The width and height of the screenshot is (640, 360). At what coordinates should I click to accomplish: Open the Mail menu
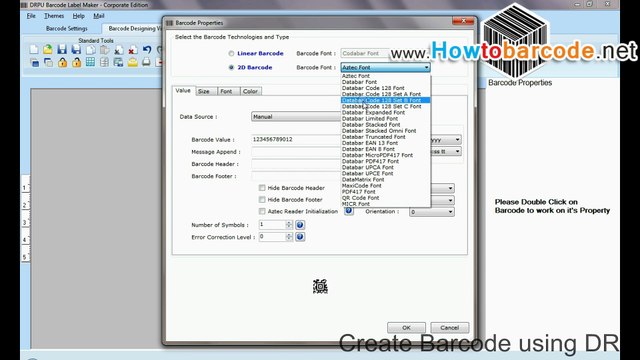coord(99,16)
